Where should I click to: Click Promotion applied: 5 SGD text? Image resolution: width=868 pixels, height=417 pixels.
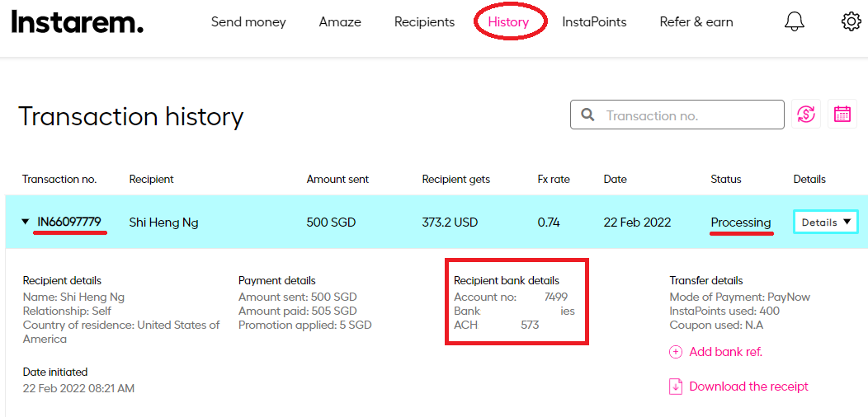click(x=305, y=326)
